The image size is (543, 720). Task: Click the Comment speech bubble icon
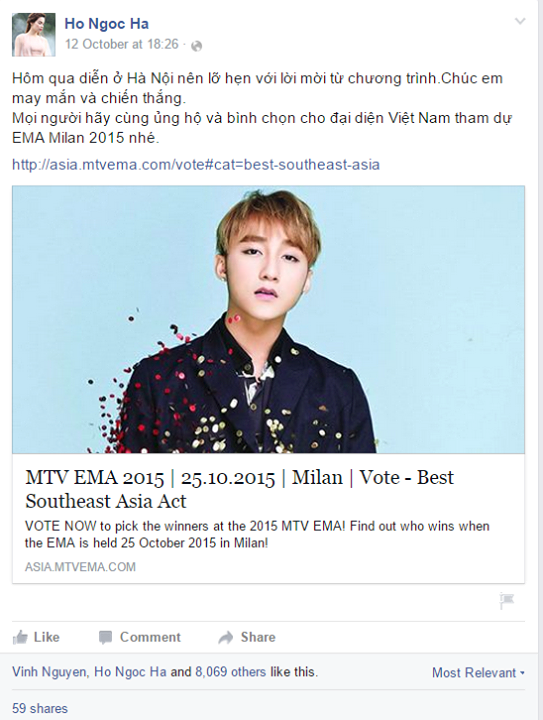pyautogui.click(x=106, y=637)
